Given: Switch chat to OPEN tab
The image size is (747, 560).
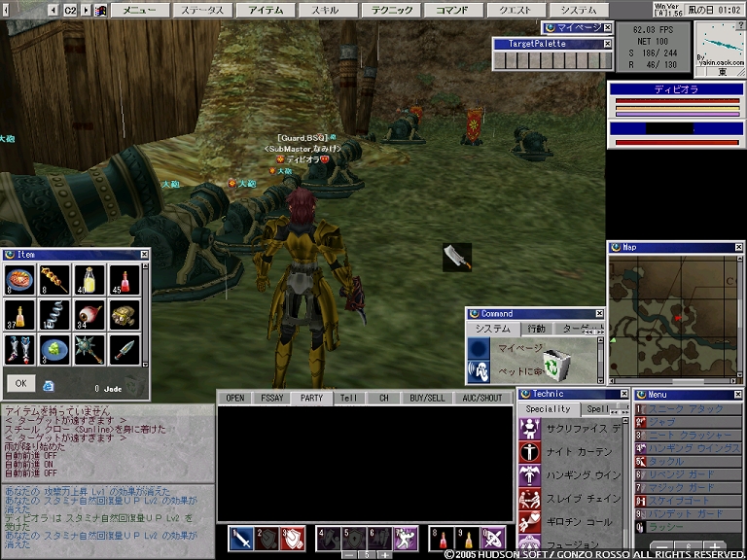Looking at the screenshot, I should (x=235, y=398).
